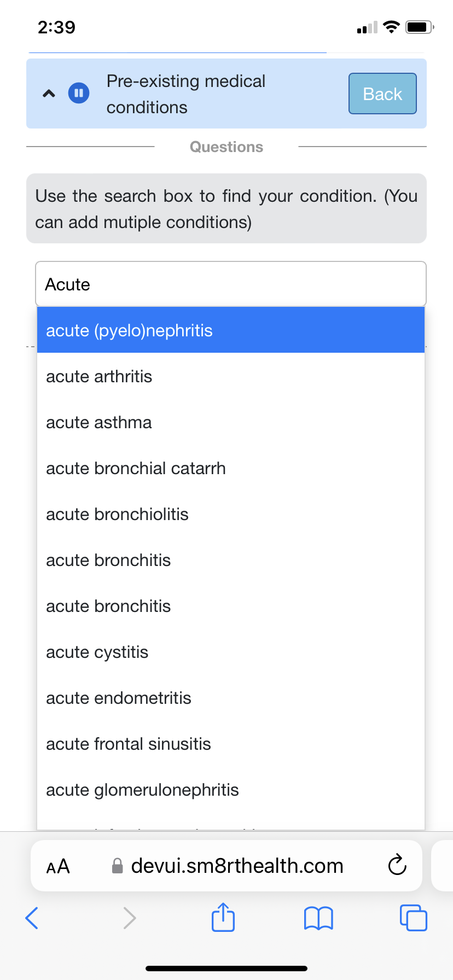Focus the condition search box
This screenshot has height=980, width=453.
[x=230, y=284]
